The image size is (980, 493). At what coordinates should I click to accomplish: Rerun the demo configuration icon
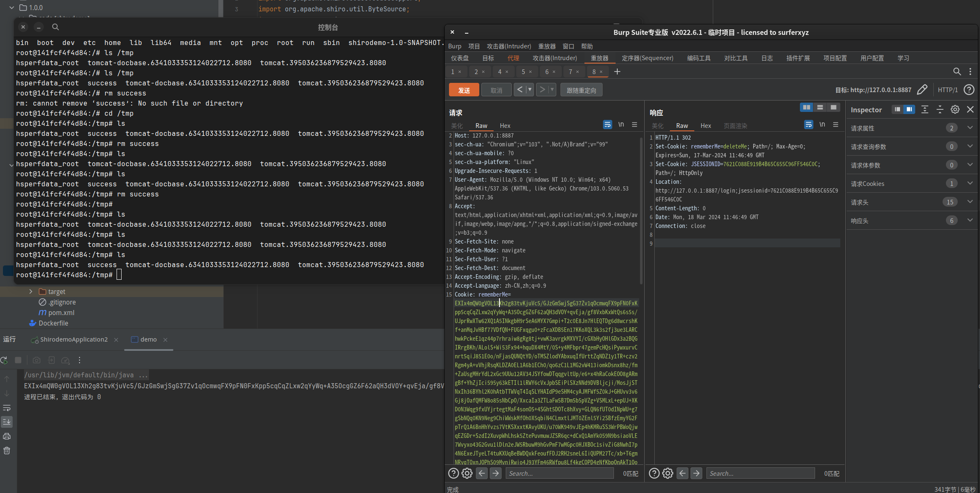[x=4, y=360]
